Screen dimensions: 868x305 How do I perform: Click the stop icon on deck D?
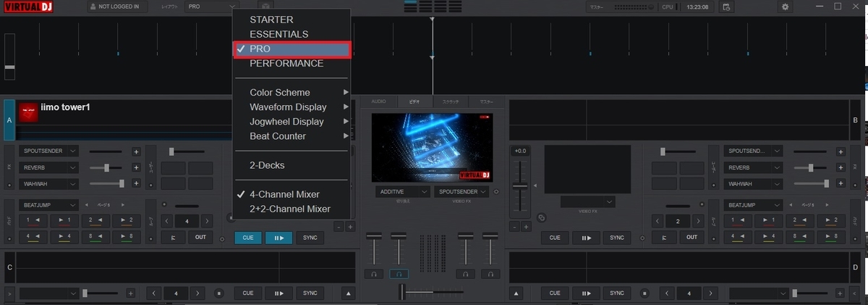click(646, 293)
